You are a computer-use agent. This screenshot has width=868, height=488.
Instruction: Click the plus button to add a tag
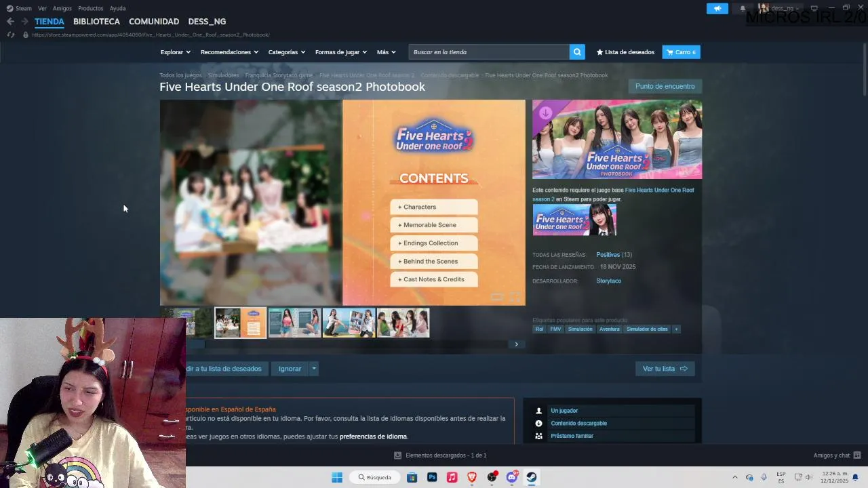click(676, 329)
